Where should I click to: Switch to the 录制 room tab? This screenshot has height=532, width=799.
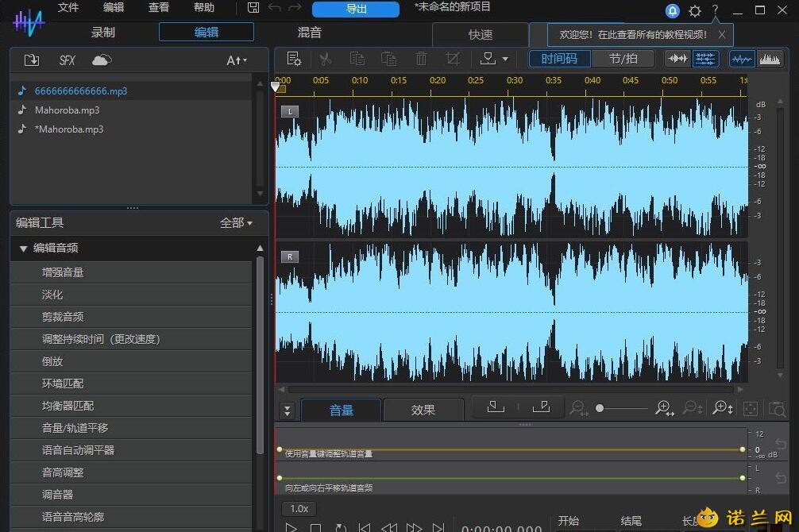[103, 32]
